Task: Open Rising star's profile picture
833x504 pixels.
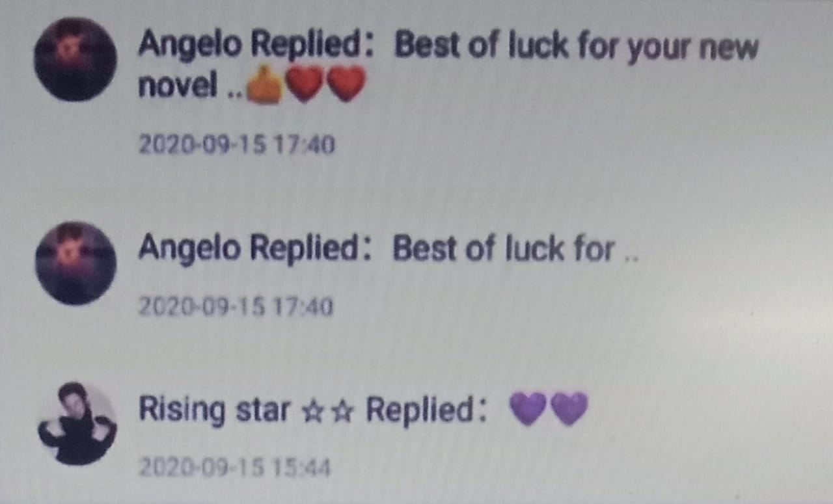Action: point(77,423)
